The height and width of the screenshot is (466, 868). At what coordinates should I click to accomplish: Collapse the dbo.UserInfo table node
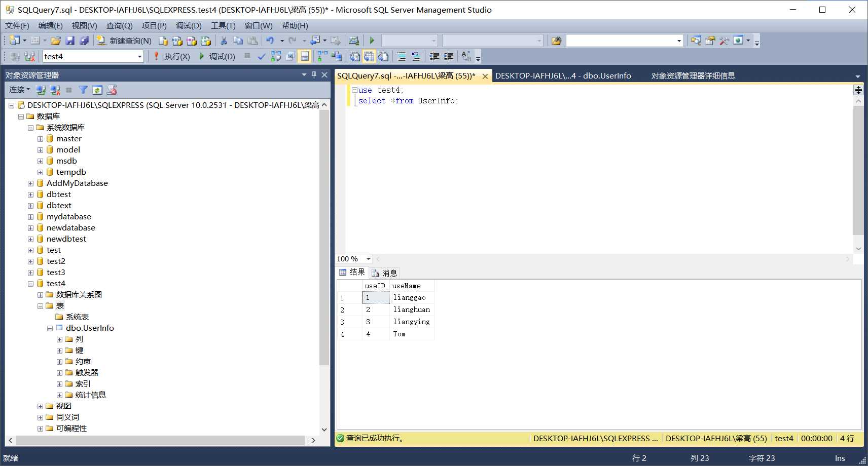(x=50, y=328)
